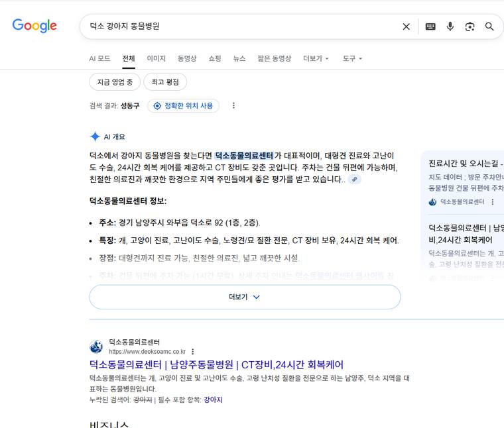Expand AI overview with the 더보기 button
This screenshot has height=428, width=504.
[245, 297]
